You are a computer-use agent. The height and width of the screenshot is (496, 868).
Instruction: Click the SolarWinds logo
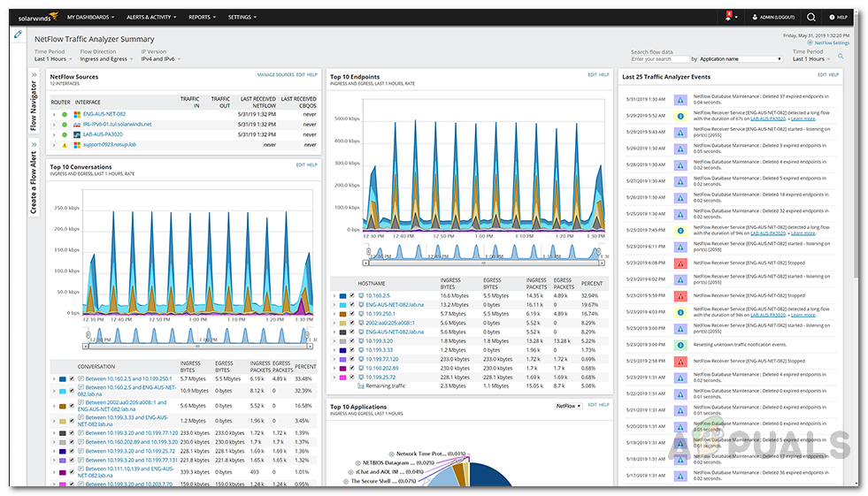click(x=35, y=17)
